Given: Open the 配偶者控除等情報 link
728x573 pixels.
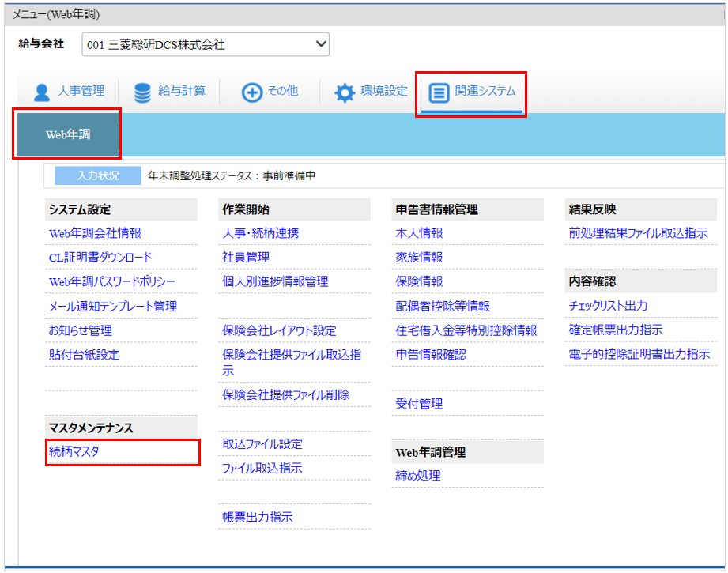Looking at the screenshot, I should pyautogui.click(x=443, y=307).
